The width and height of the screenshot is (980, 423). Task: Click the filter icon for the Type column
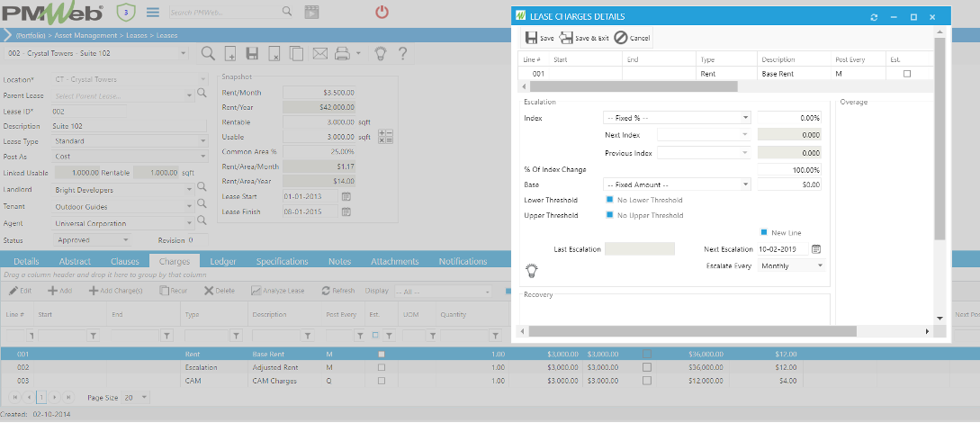[237, 337]
